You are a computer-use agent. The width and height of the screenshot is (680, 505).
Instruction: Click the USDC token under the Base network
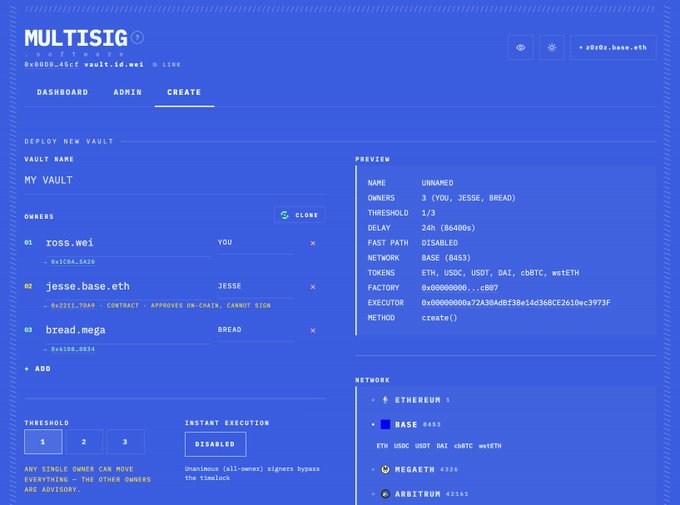[401, 446]
